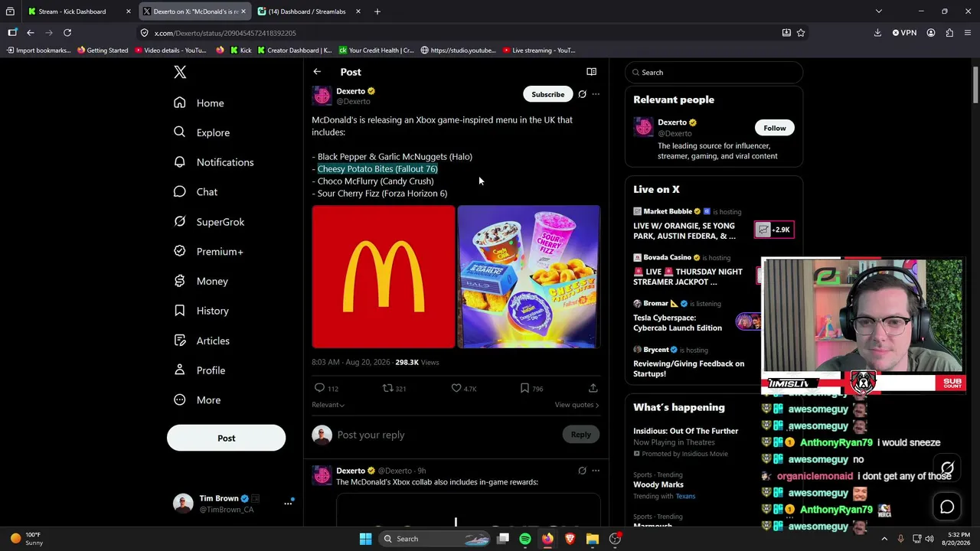The width and height of the screenshot is (980, 551).
Task: Click the Reply button
Action: click(x=580, y=435)
